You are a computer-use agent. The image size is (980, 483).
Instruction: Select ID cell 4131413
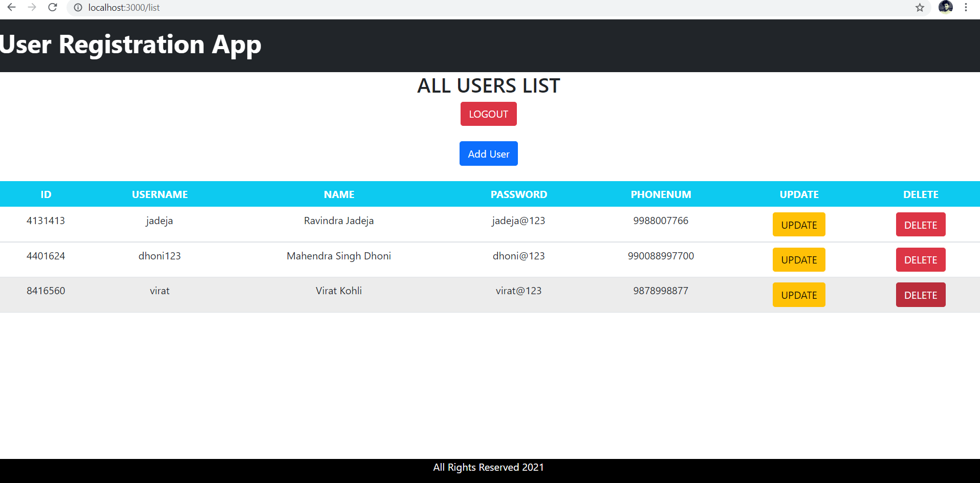click(46, 221)
